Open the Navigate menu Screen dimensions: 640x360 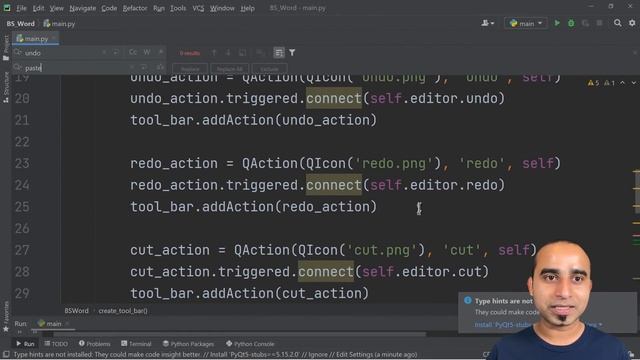(x=82, y=8)
